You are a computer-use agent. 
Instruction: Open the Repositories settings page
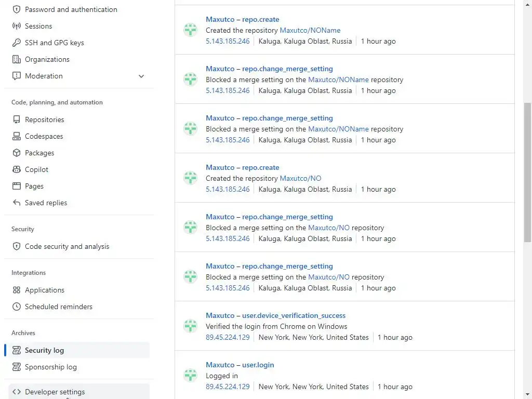pos(45,119)
